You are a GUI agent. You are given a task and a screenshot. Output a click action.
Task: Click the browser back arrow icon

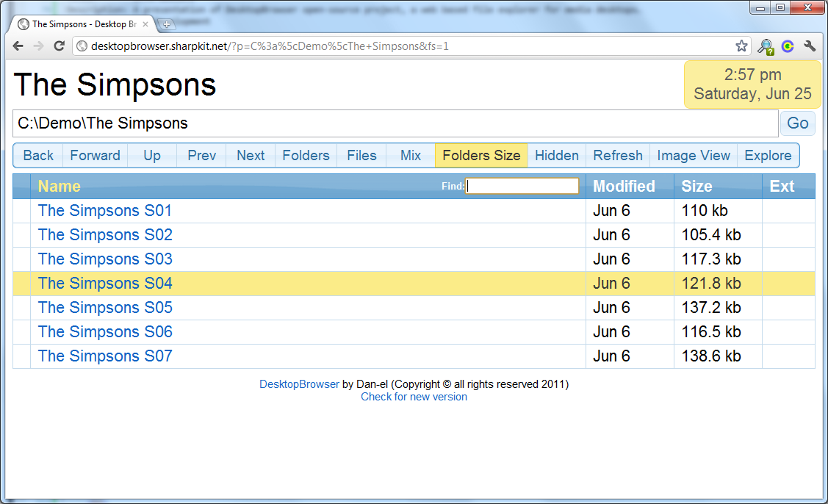(x=18, y=46)
